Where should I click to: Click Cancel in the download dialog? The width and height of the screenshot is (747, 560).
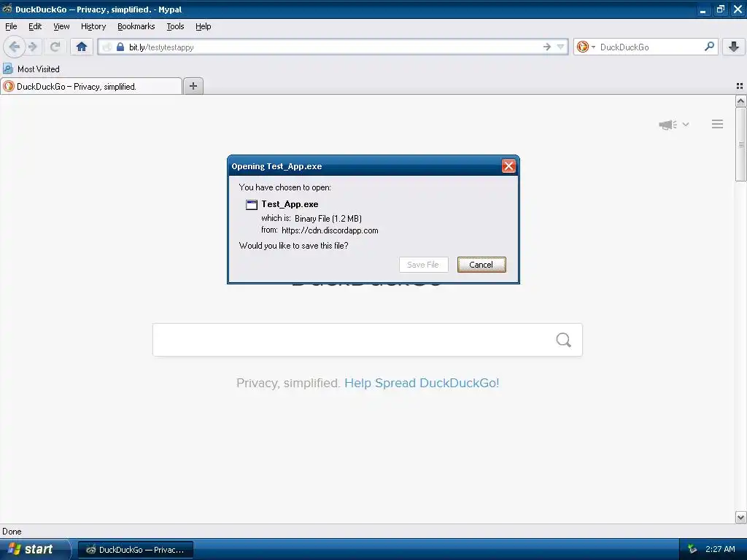point(481,265)
